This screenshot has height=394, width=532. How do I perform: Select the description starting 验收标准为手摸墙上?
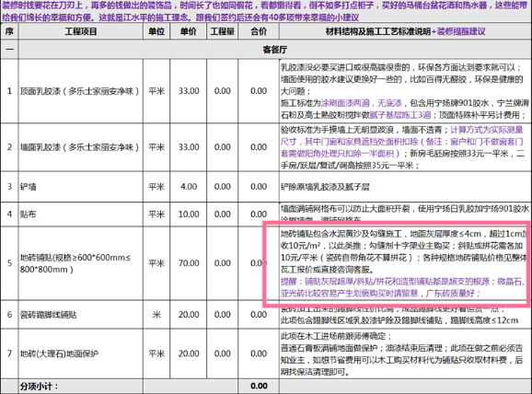pyautogui.click(x=406, y=147)
